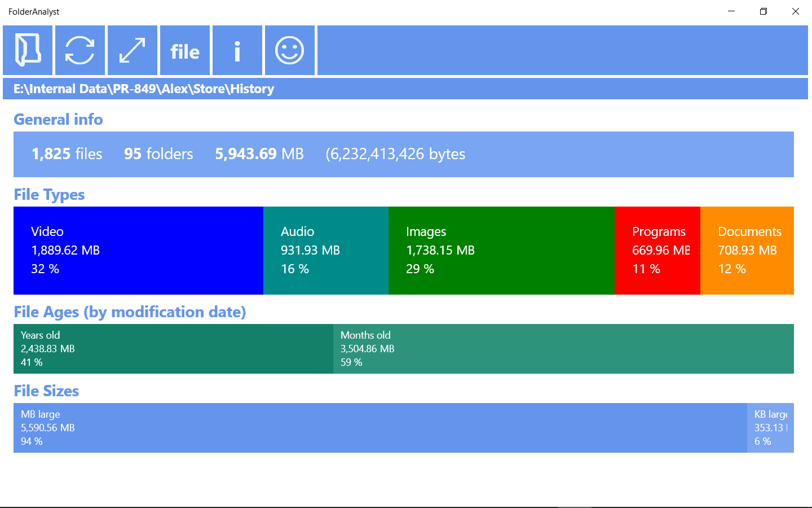Select the KB large file sizes segment

(770, 428)
